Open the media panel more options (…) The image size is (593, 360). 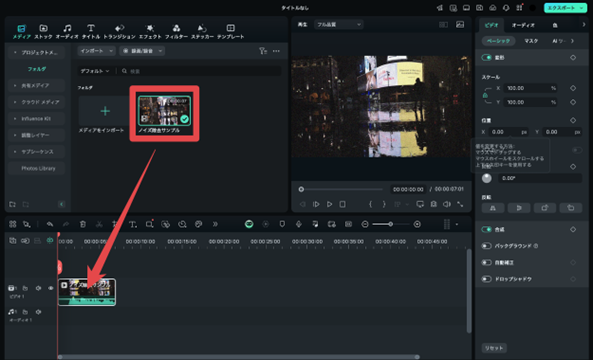(x=276, y=51)
